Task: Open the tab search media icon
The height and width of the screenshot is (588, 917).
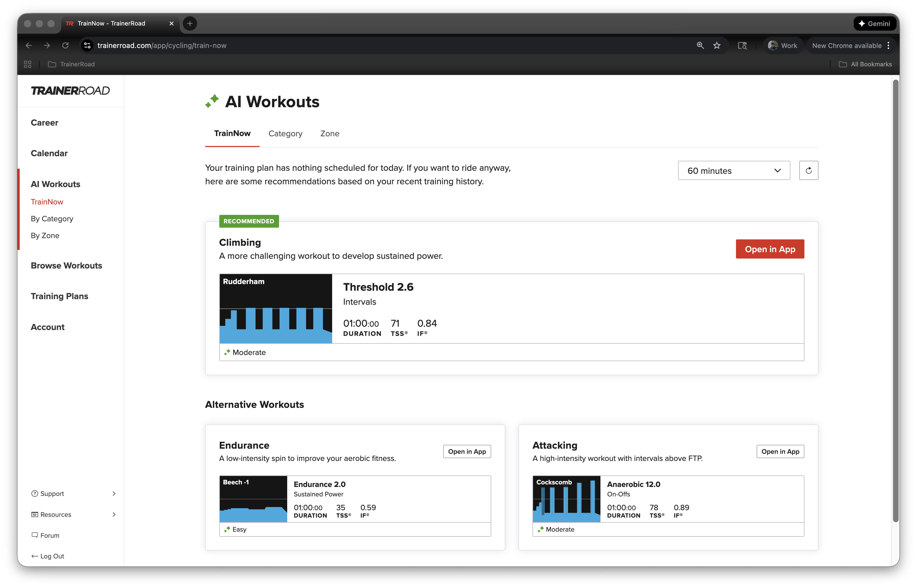Action: point(742,45)
